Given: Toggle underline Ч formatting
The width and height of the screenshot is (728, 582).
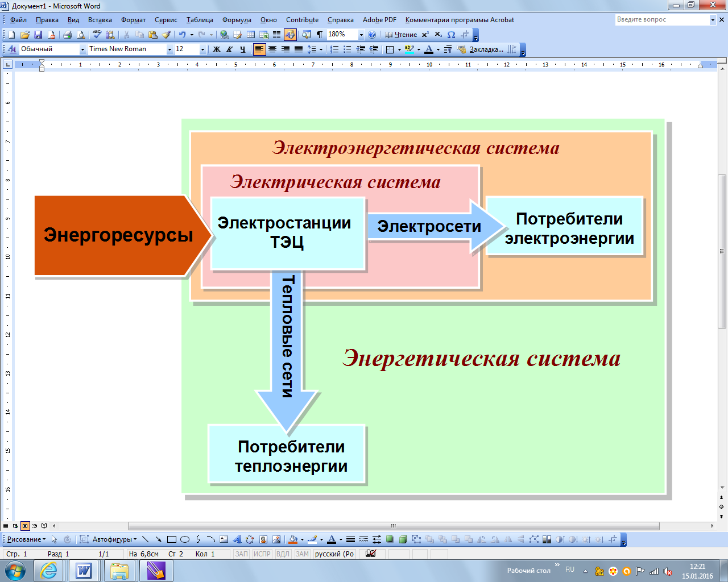Looking at the screenshot, I should (243, 49).
